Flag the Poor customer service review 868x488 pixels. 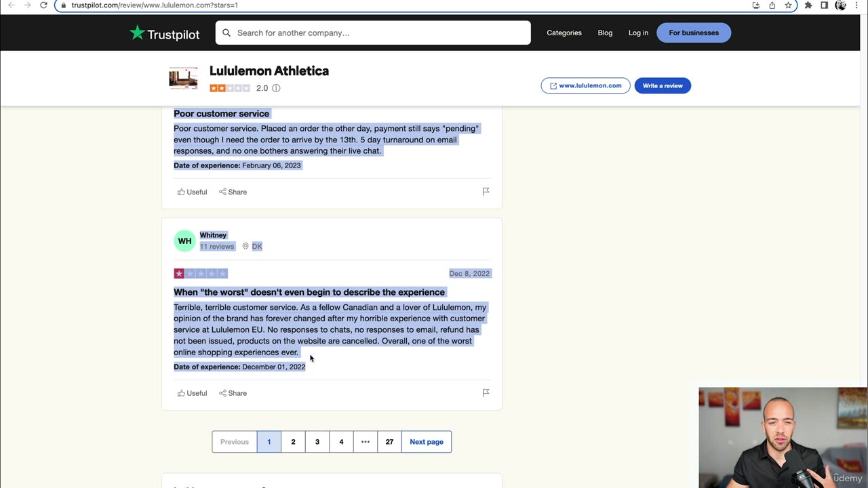click(x=486, y=192)
